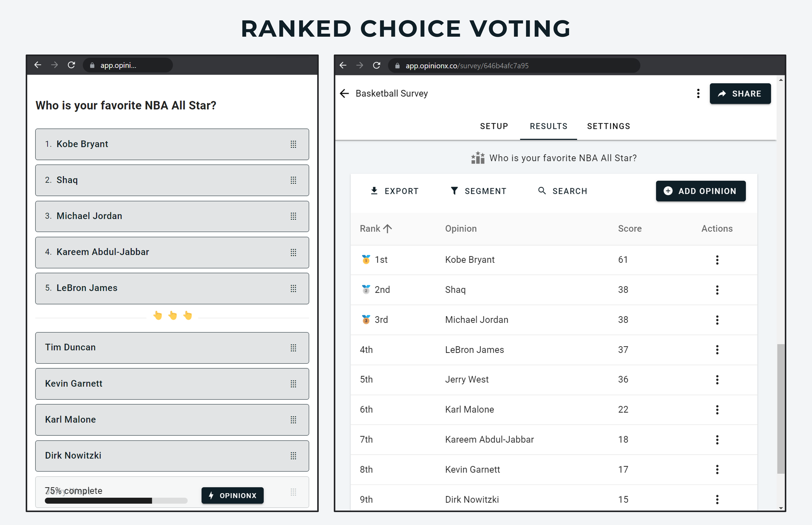
Task: Click the 75% complete progress bar
Action: pos(116,501)
